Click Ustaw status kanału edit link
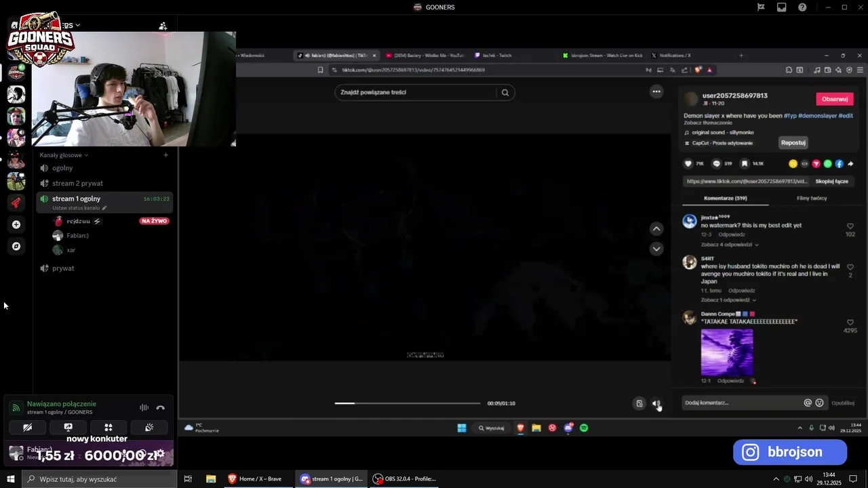Viewport: 868px width, 488px height. click(79, 208)
